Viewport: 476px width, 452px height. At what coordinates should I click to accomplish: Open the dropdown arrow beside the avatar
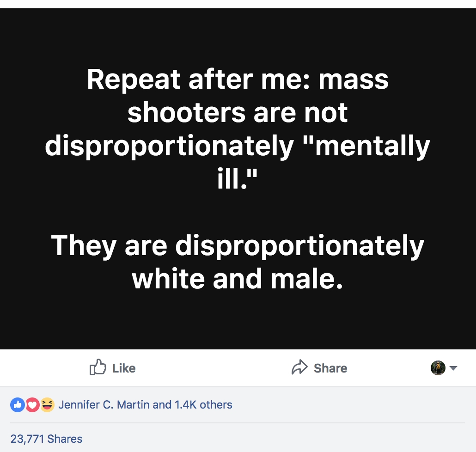coord(453,368)
